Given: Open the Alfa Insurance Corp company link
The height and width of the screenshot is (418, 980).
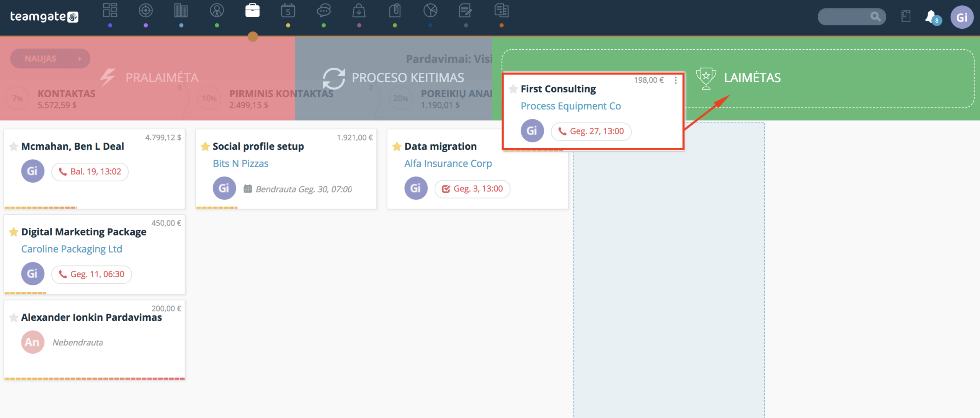Looking at the screenshot, I should coord(448,163).
